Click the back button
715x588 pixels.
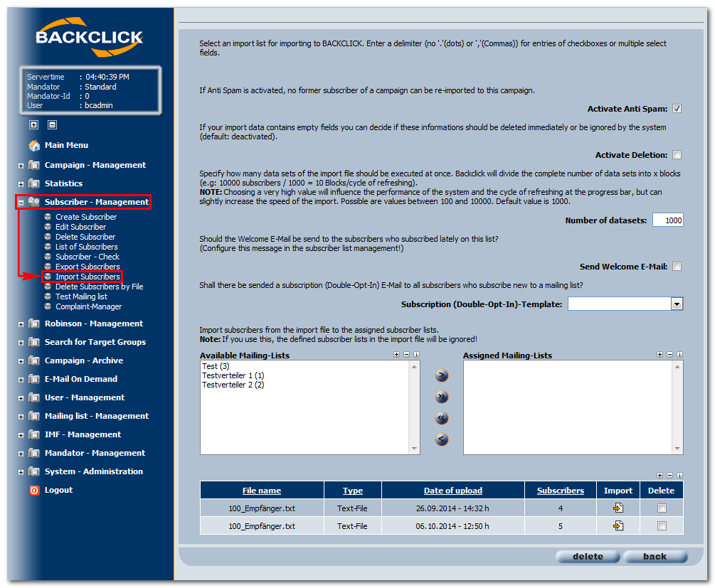point(655,557)
